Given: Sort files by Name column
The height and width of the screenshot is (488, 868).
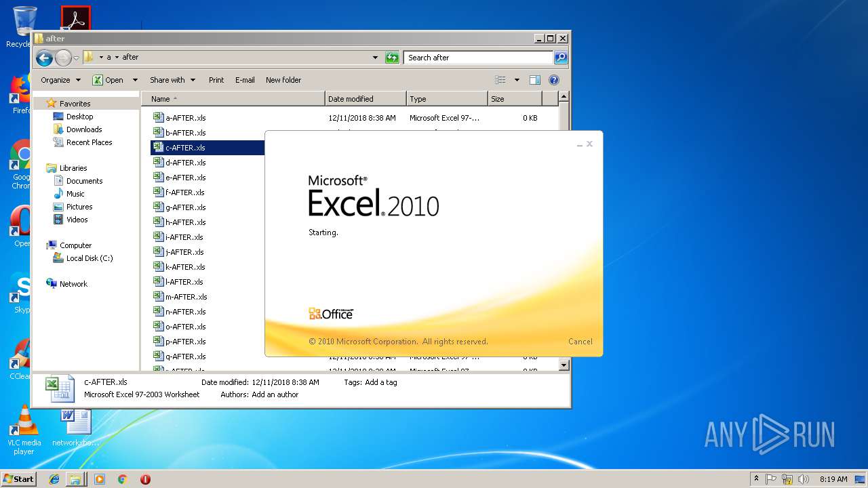Looking at the screenshot, I should [x=233, y=99].
